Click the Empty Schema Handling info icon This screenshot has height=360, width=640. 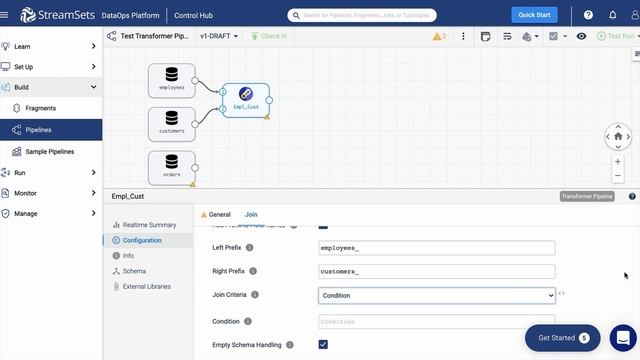pyautogui.click(x=290, y=345)
